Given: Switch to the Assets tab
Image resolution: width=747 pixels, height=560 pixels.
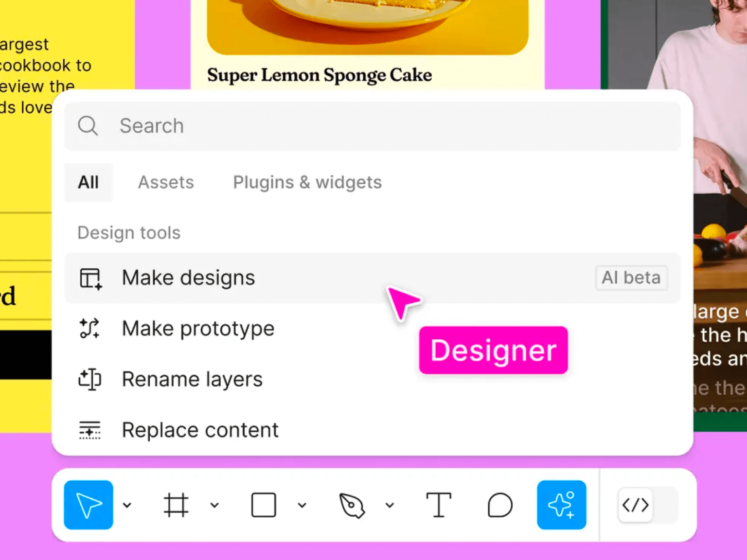Looking at the screenshot, I should [x=166, y=182].
